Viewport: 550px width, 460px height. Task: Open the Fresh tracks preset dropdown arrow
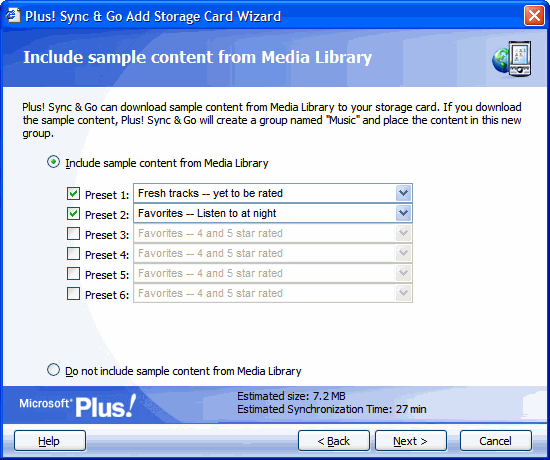point(403,193)
